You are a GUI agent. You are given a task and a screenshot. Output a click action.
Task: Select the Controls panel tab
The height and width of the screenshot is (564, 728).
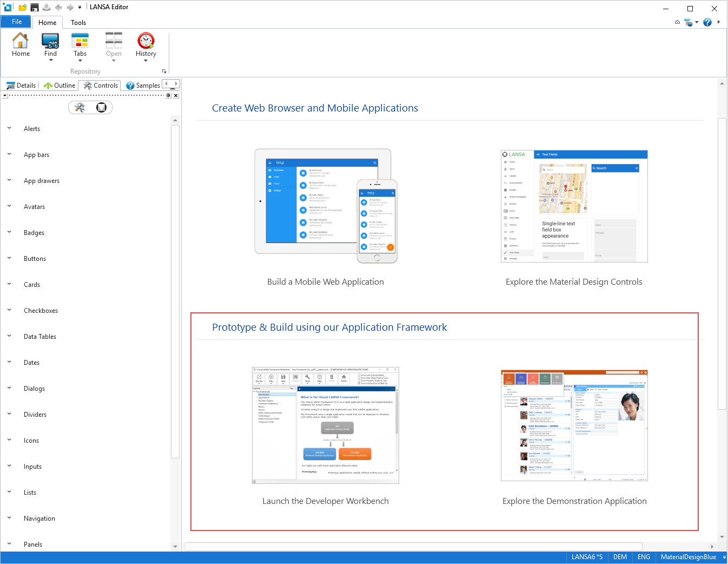(100, 86)
